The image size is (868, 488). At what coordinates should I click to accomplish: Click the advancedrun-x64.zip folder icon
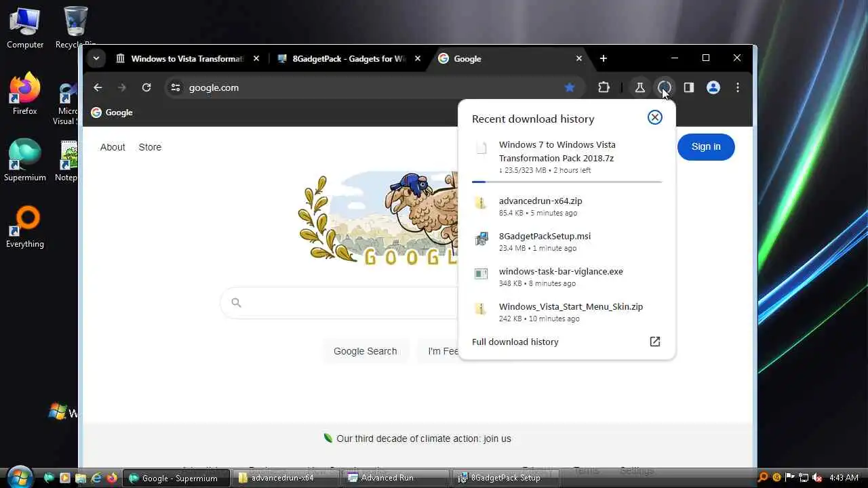click(x=481, y=203)
